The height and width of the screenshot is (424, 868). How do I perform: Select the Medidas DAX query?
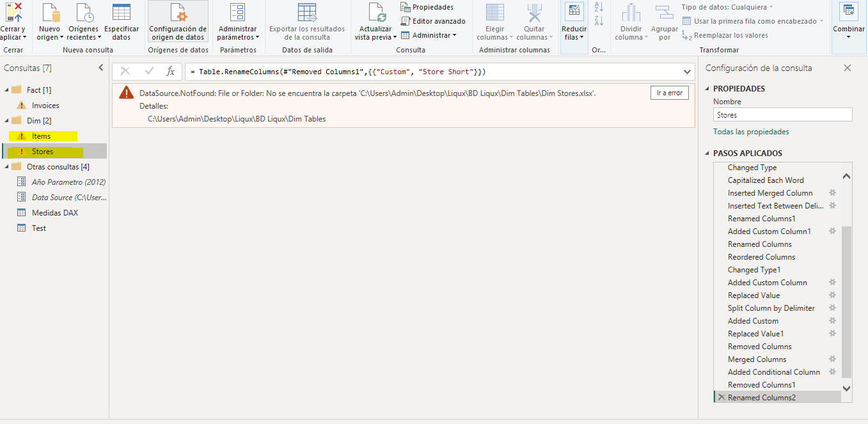click(54, 213)
